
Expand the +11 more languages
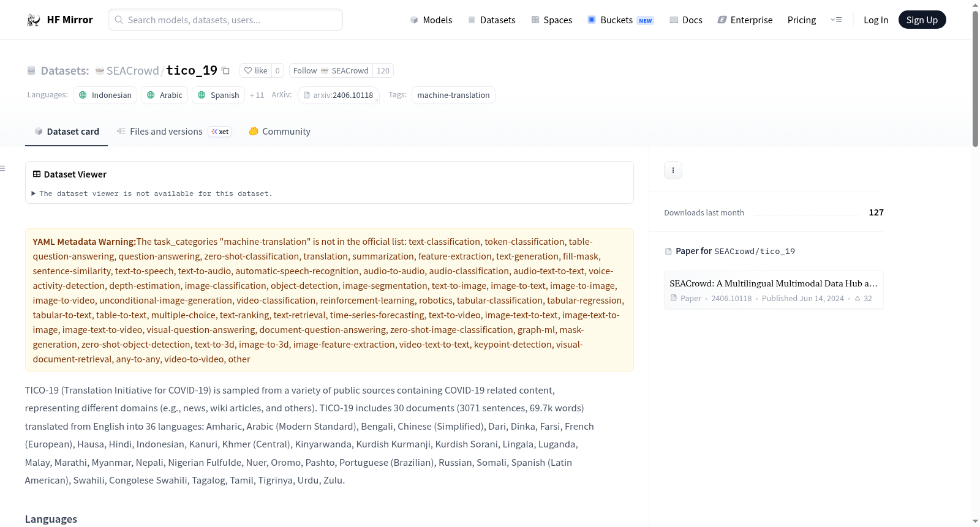point(257,95)
